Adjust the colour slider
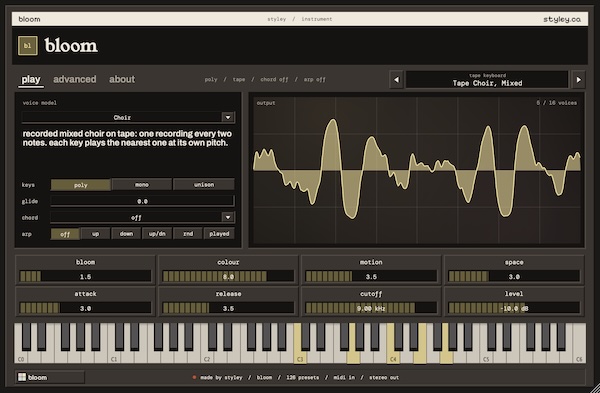This screenshot has width=600, height=393. 228,276
